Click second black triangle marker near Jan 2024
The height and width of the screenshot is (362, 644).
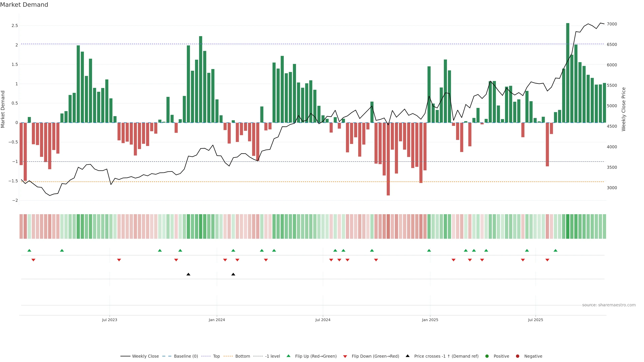point(233,274)
